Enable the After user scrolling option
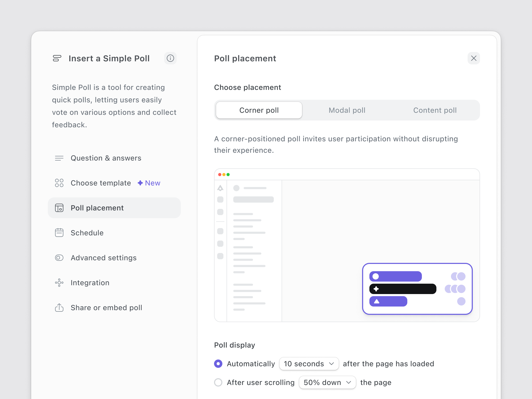This screenshot has width=532, height=399. pyautogui.click(x=218, y=382)
